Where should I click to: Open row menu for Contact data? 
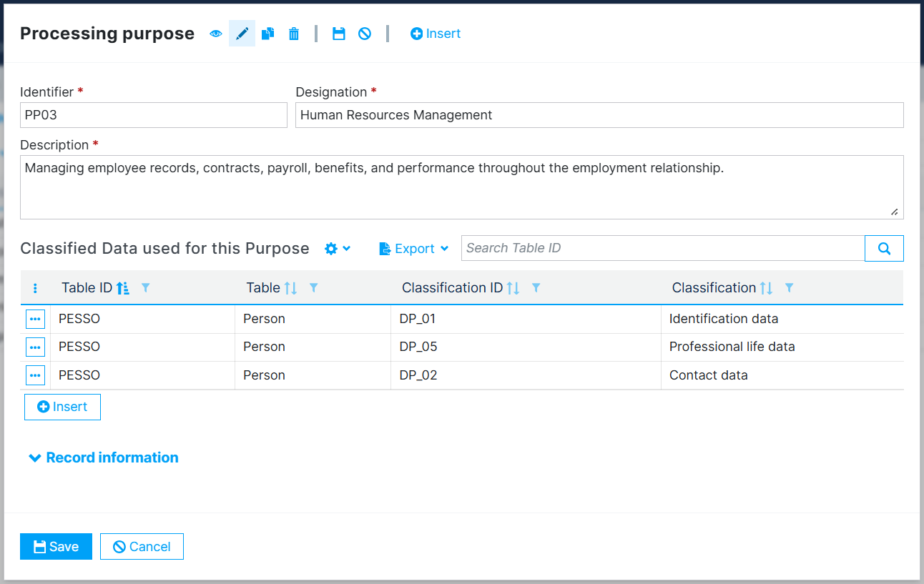(x=35, y=375)
